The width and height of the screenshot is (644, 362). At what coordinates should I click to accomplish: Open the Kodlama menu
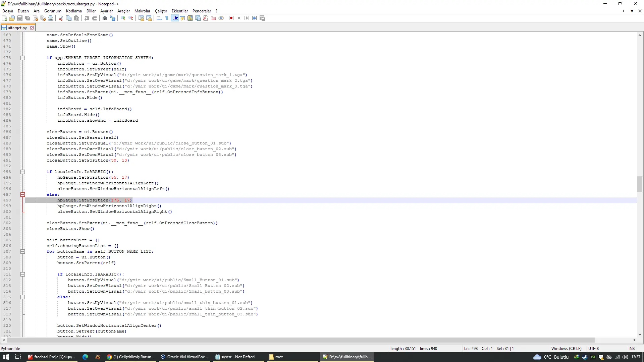(74, 11)
